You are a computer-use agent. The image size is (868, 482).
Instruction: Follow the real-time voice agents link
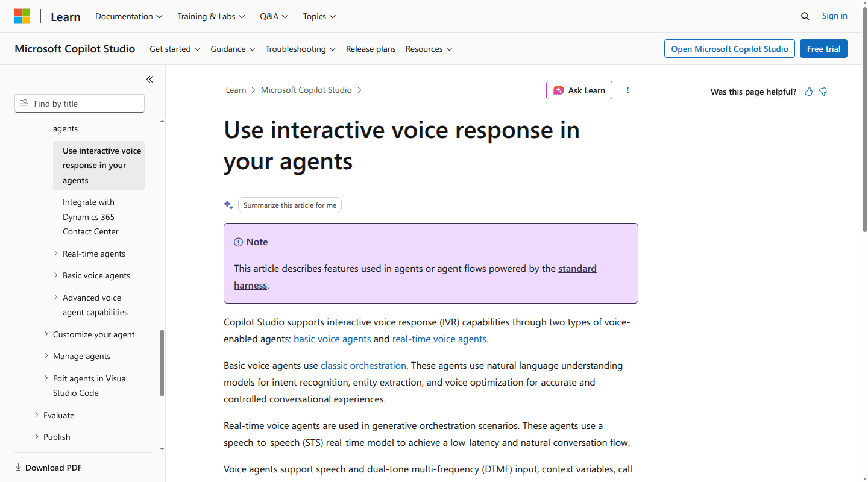[x=439, y=339]
